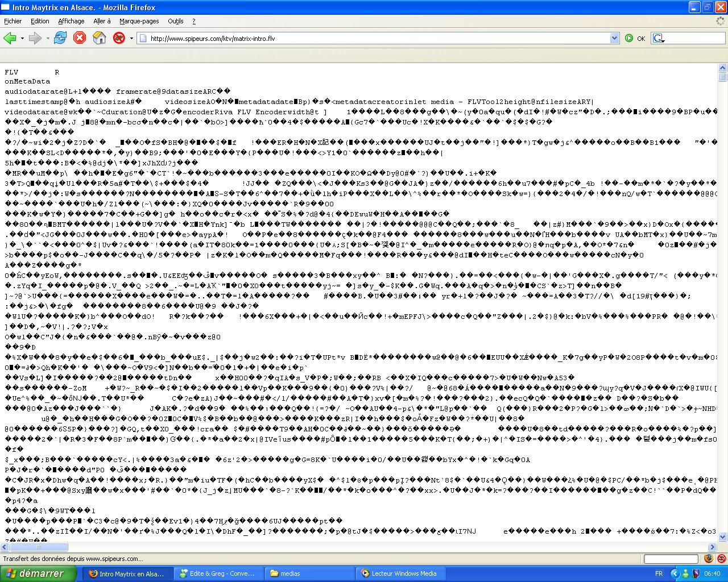Click the red blocked icon in status bar
This screenshot has width=728, height=582.
721,559
